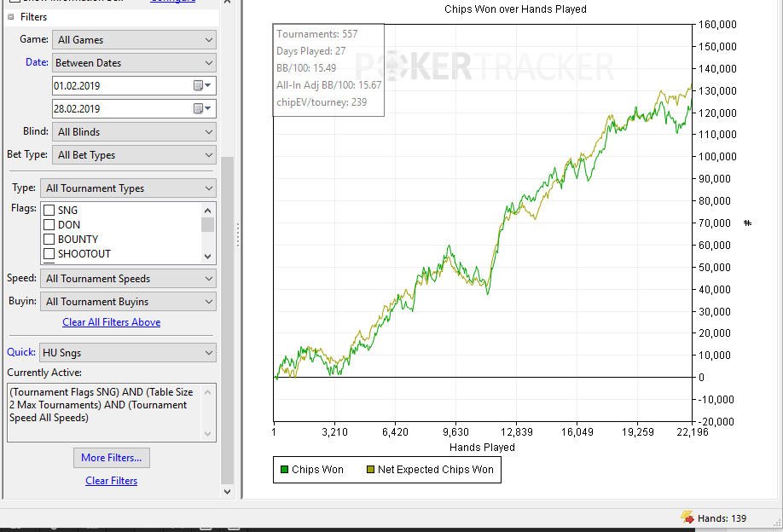
Task: Open calendar picker for end date 28.02.2019
Action: [202, 109]
